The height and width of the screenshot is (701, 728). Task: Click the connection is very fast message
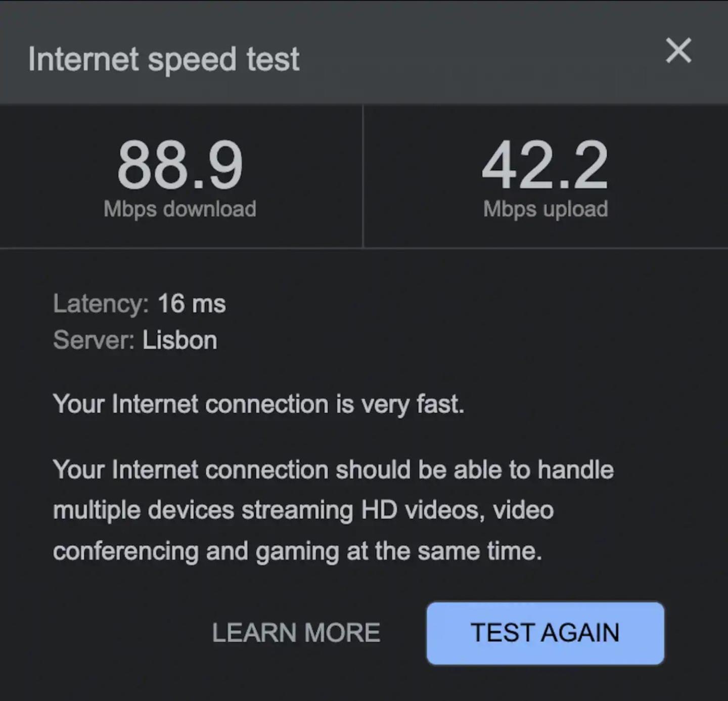(258, 405)
